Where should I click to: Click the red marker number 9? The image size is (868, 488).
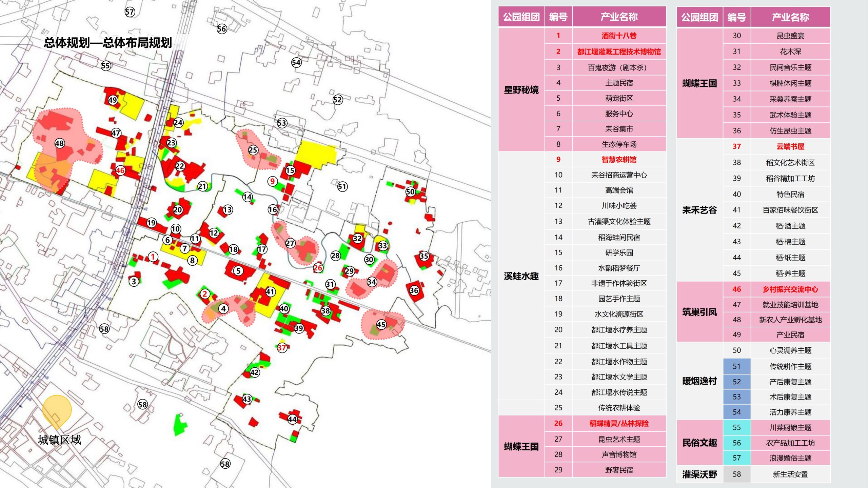click(x=272, y=181)
